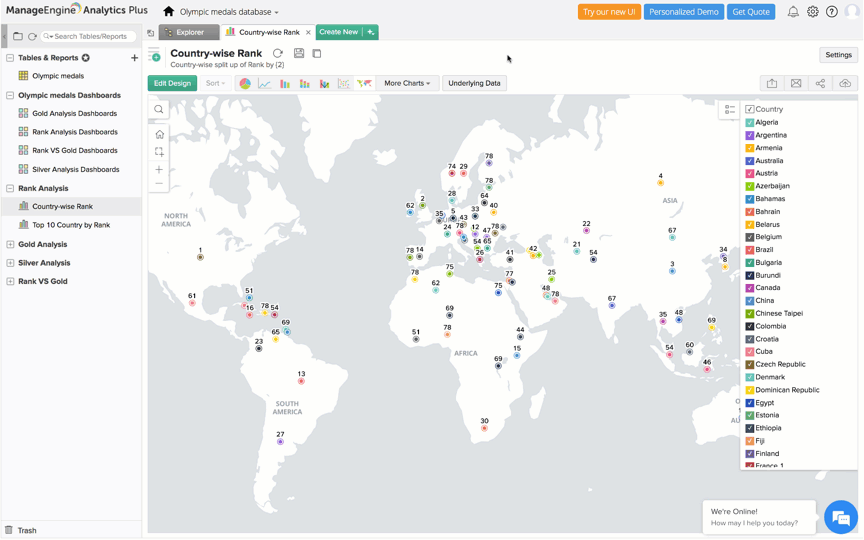This screenshot has height=540, width=864.
Task: Open the Sort dropdown
Action: [x=215, y=83]
